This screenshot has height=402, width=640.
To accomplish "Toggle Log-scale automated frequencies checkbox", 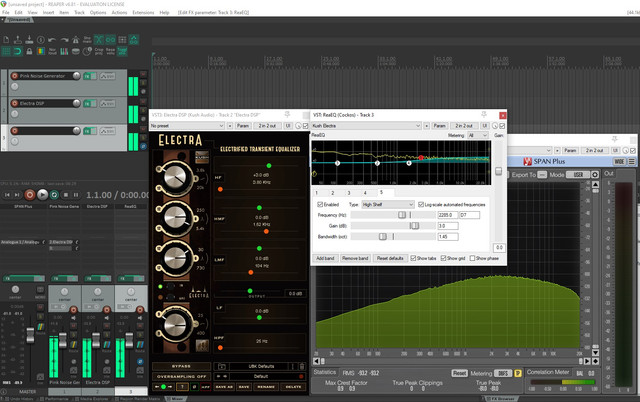I will point(421,204).
